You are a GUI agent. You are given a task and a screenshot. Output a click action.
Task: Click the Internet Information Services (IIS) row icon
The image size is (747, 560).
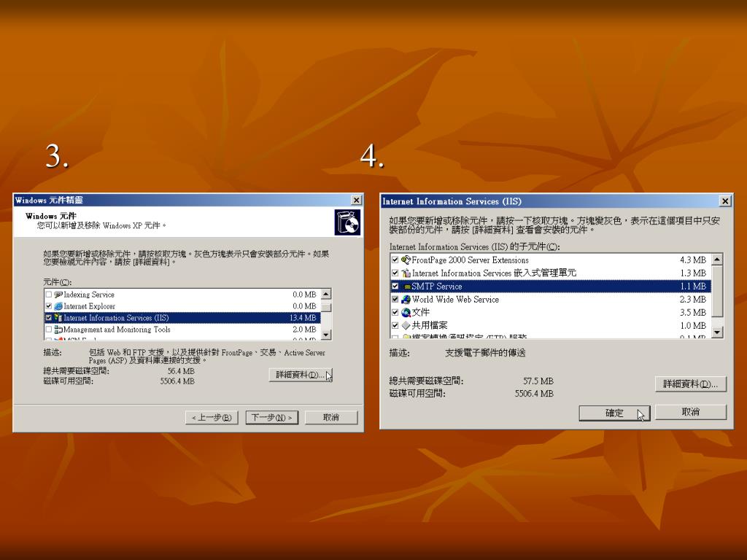(x=58, y=318)
